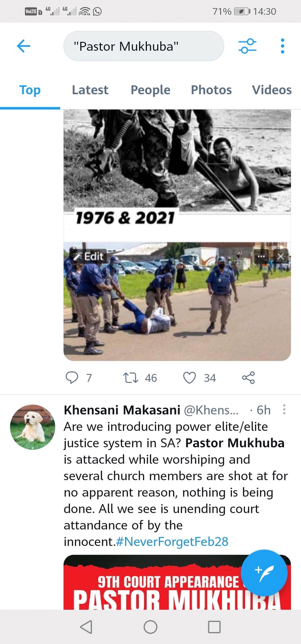Open the #NeverForgetFeb28 hashtag link

(171, 542)
